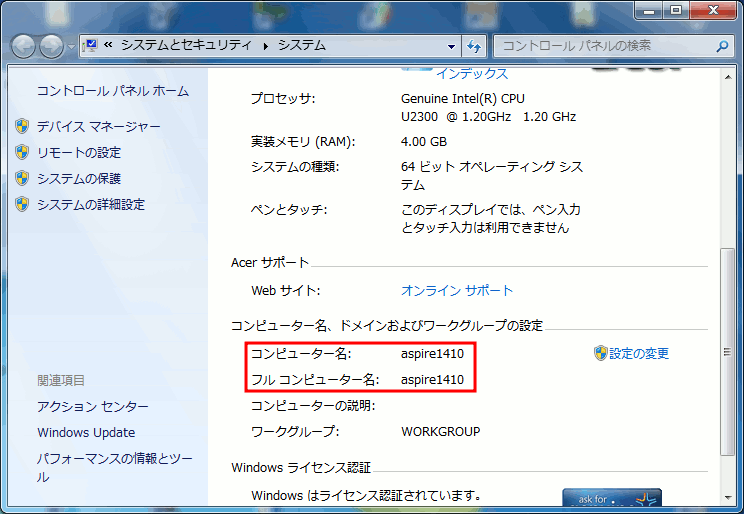
Task: Click the computer icon in address bar
Action: (90, 46)
